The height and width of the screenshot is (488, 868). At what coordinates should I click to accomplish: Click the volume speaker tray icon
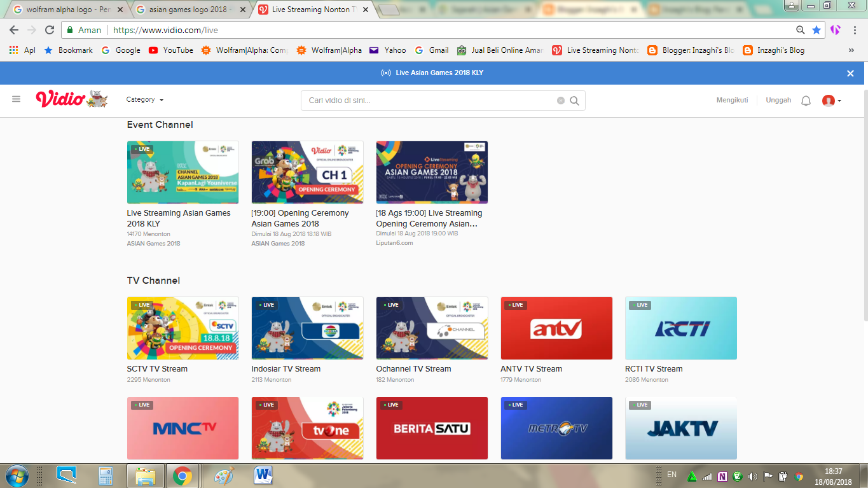tap(753, 477)
